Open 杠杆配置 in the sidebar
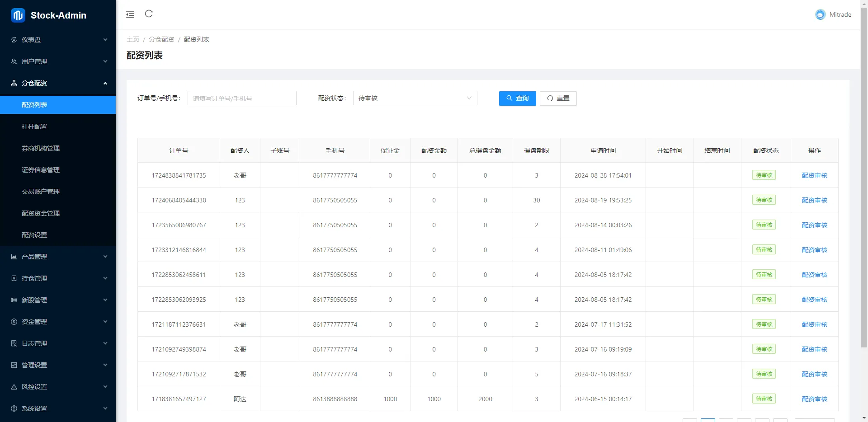 (x=34, y=127)
